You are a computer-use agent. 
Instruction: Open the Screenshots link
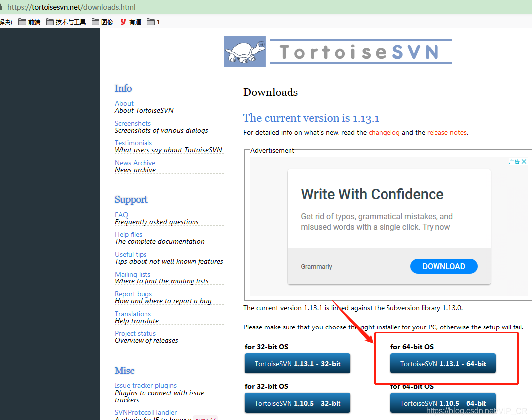pyautogui.click(x=133, y=123)
